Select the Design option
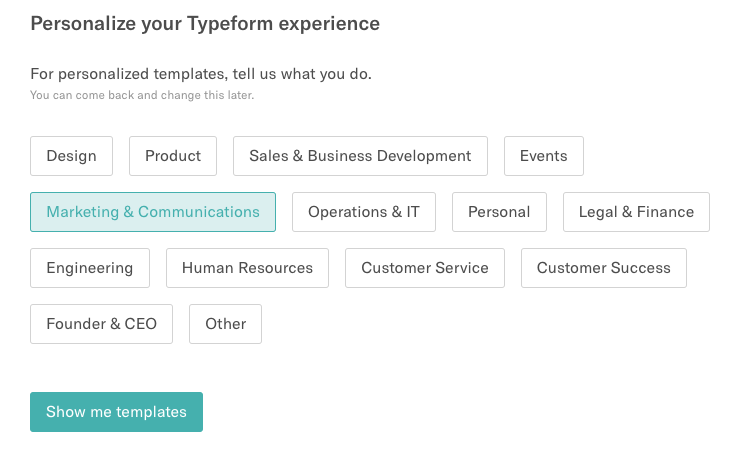The height and width of the screenshot is (459, 733). click(x=72, y=156)
